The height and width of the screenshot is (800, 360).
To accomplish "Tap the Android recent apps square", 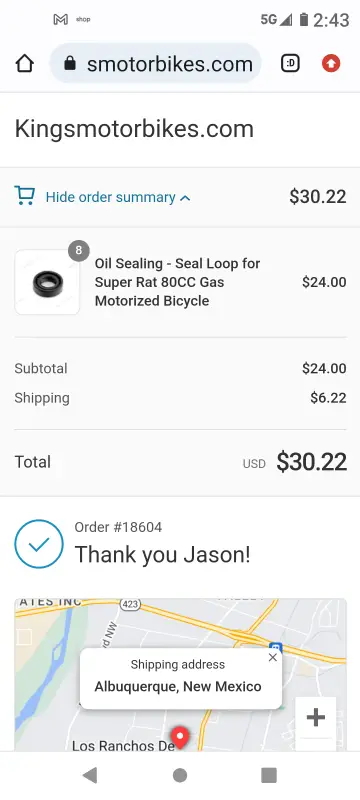I will tap(269, 775).
